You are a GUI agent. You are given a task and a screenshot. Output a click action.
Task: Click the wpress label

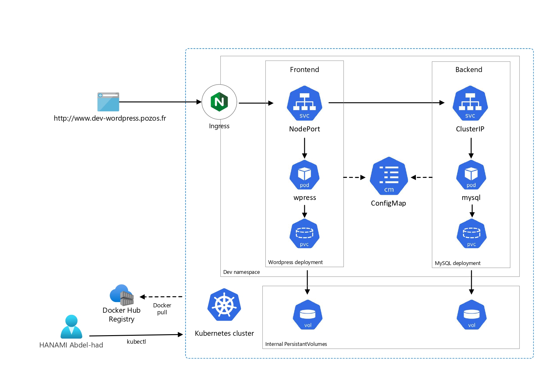[x=305, y=198]
